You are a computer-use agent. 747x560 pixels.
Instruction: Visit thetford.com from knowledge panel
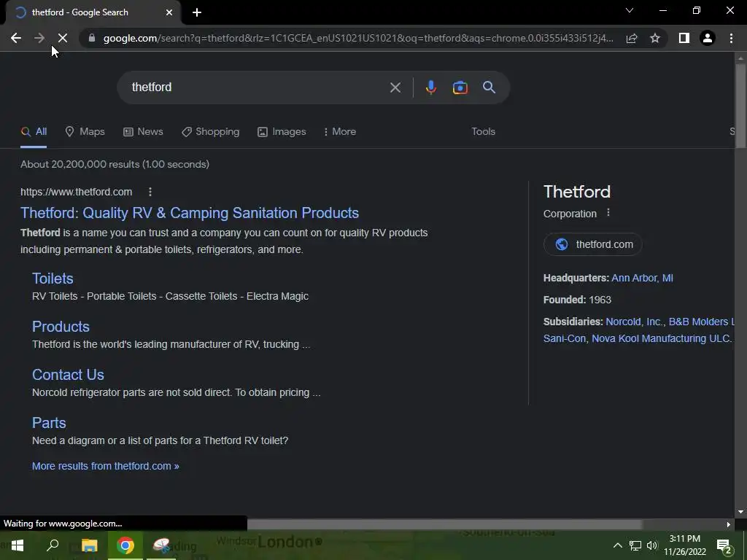click(593, 244)
